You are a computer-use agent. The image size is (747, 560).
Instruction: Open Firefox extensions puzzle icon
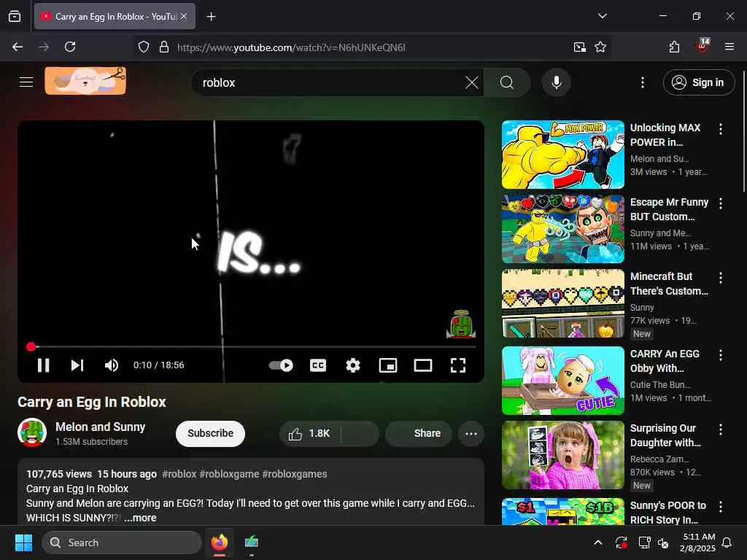coord(674,47)
